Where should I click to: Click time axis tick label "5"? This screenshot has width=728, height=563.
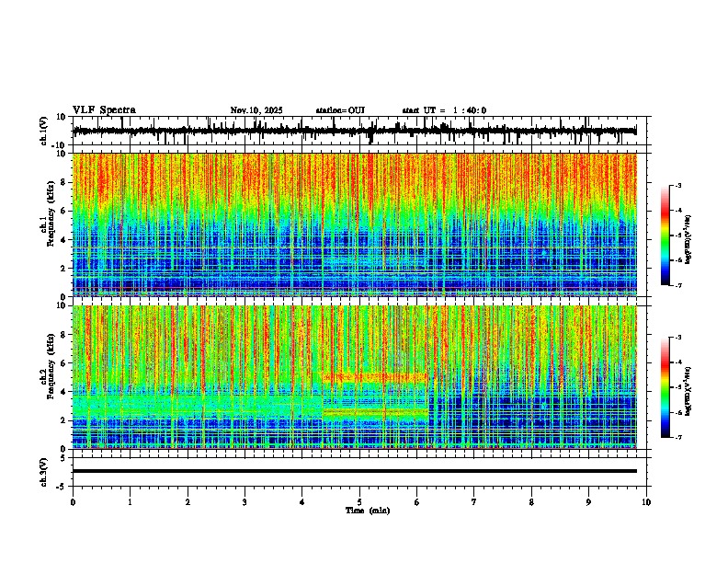pyautogui.click(x=359, y=502)
